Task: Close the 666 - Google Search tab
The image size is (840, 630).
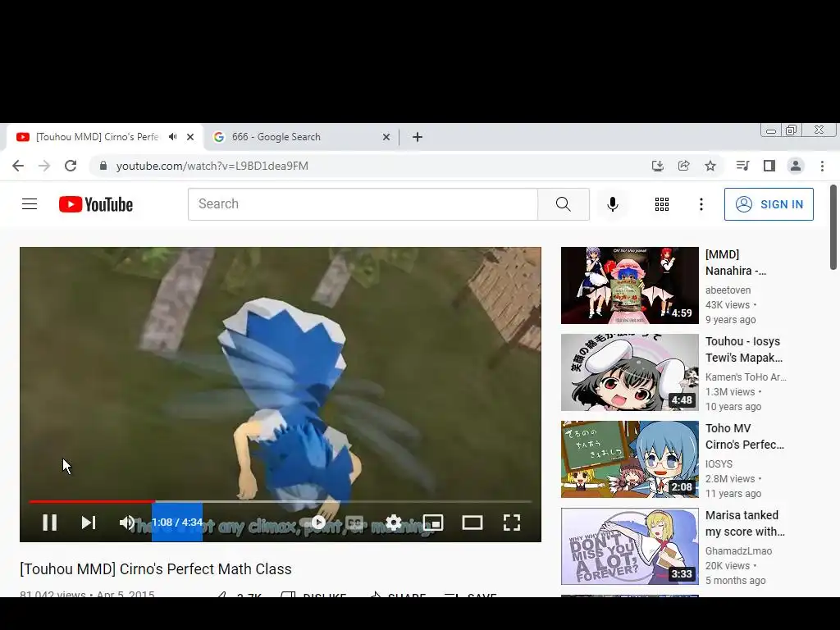Action: (x=386, y=137)
